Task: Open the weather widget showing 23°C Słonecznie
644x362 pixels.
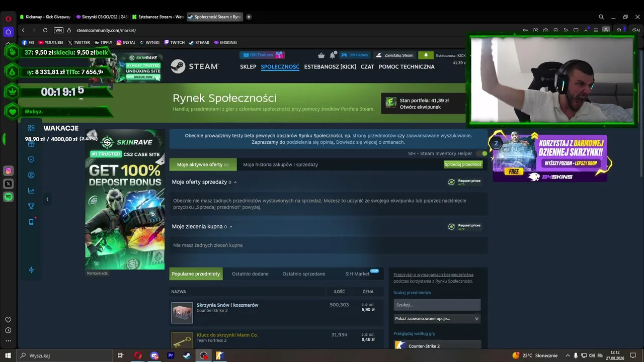Action: tap(535, 355)
